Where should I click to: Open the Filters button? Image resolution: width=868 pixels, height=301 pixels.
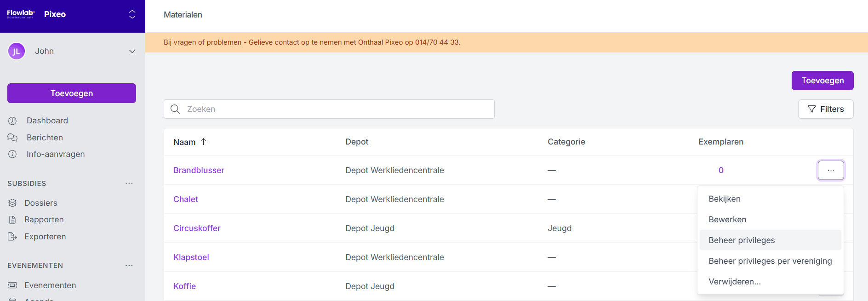[x=825, y=109]
